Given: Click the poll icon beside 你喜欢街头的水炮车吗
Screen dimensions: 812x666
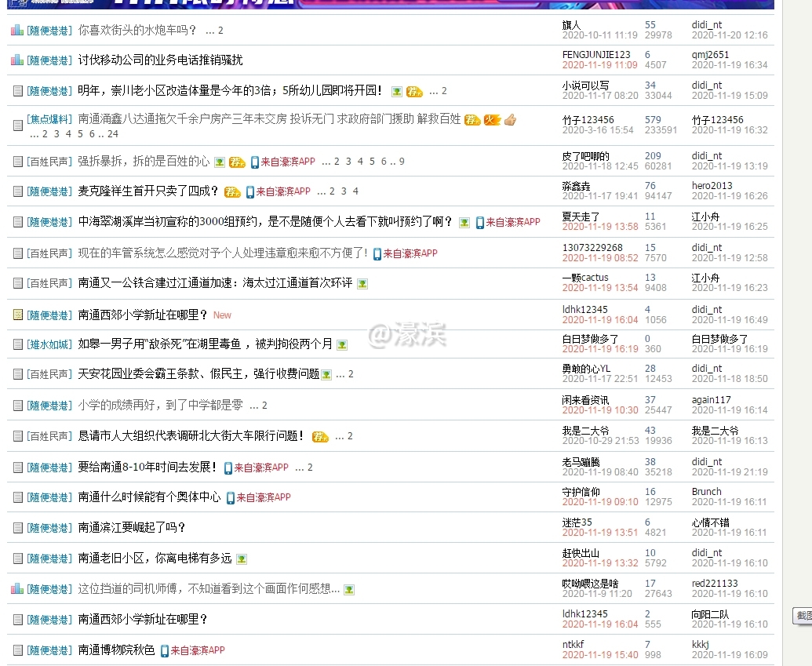Looking at the screenshot, I should [x=17, y=31].
